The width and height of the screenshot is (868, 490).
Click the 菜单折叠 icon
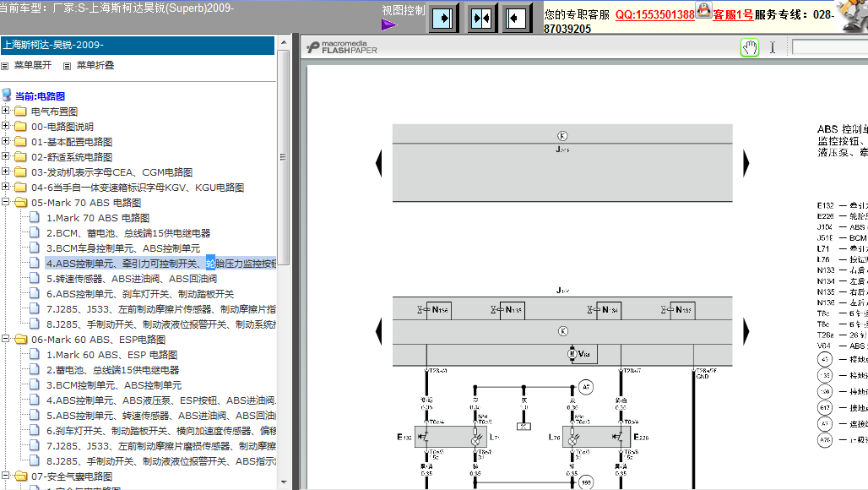[x=67, y=66]
